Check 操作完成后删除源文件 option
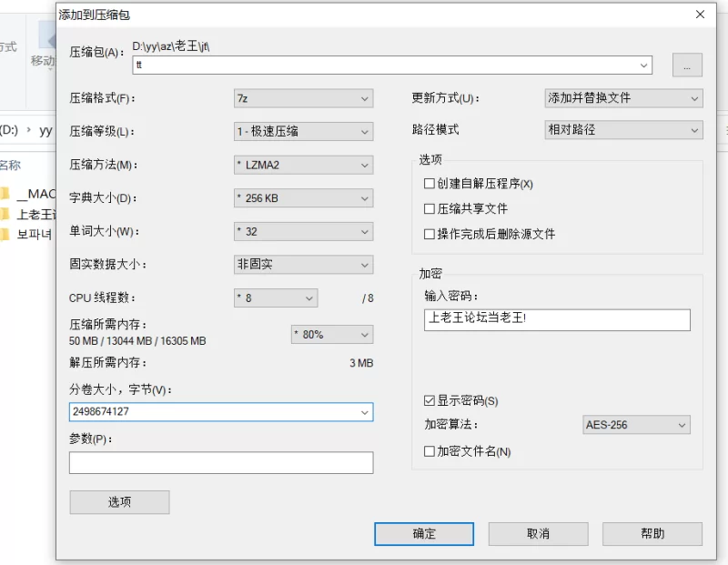The image size is (728, 565). (x=430, y=235)
